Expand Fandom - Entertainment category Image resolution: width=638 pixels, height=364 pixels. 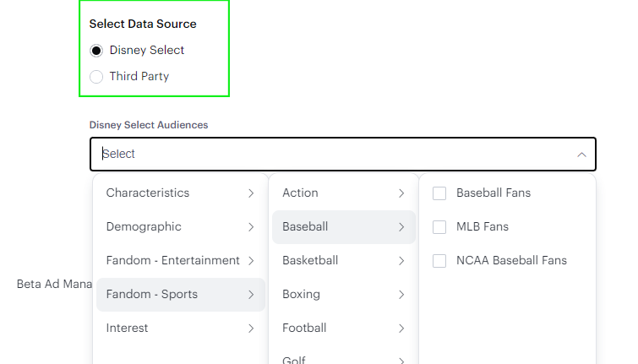[181, 261]
